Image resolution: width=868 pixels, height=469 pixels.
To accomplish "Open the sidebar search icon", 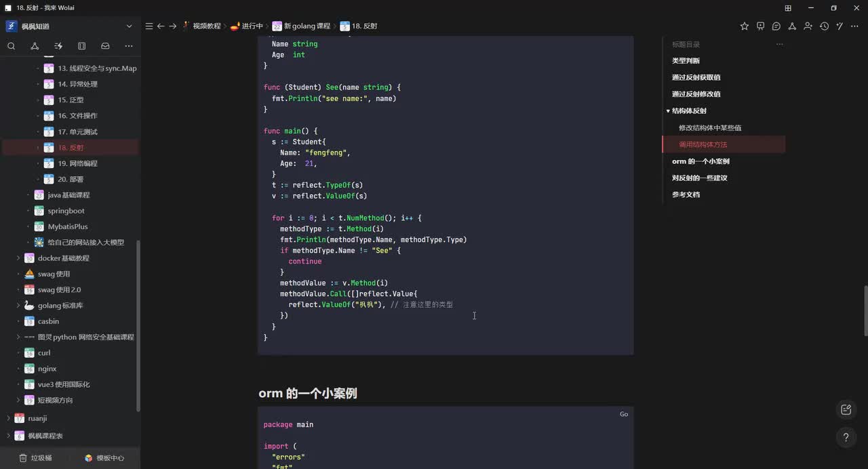I will (12, 46).
